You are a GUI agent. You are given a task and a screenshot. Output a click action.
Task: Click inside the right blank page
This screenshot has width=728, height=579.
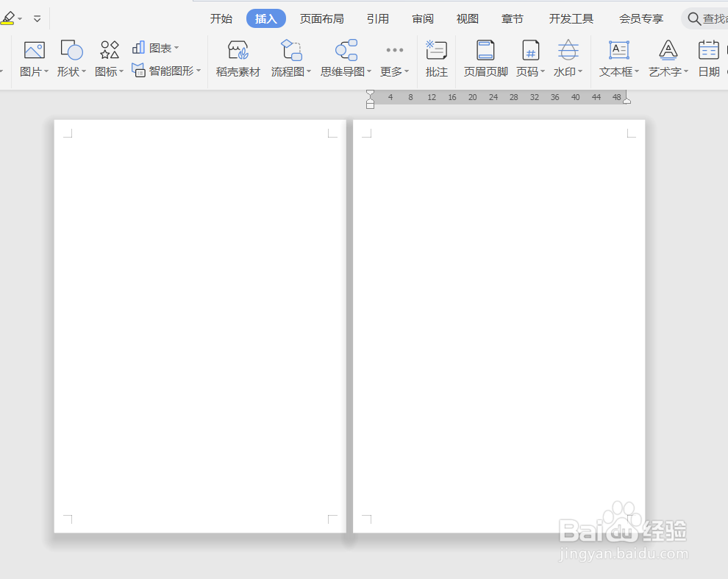(x=499, y=326)
